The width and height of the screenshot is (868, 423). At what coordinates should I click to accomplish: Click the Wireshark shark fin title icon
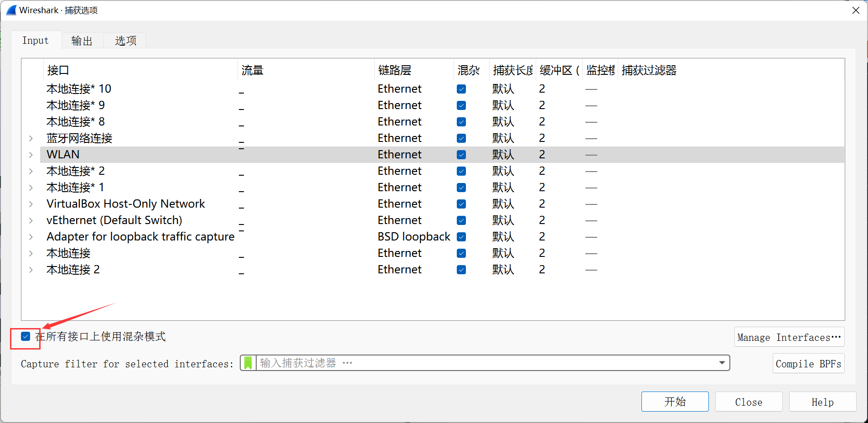[11, 10]
